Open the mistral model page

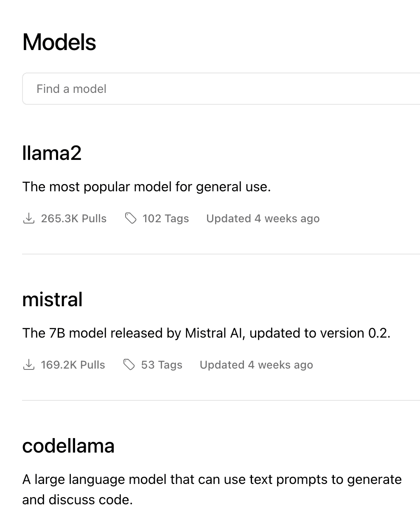[x=52, y=299]
